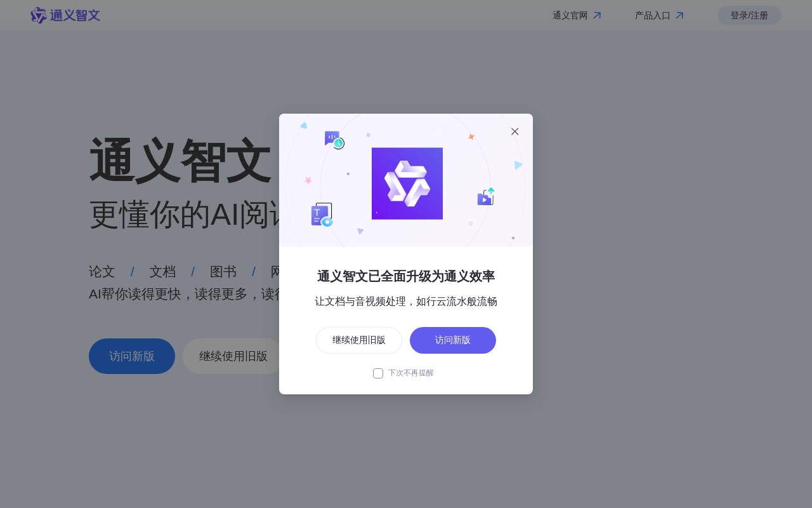Click the arrow icon beside 通义官网

pyautogui.click(x=597, y=15)
